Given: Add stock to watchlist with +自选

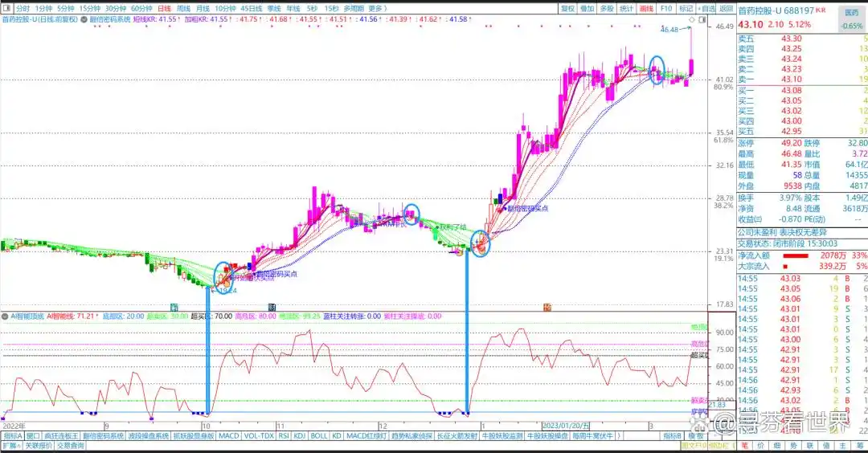Looking at the screenshot, I should tap(706, 8).
